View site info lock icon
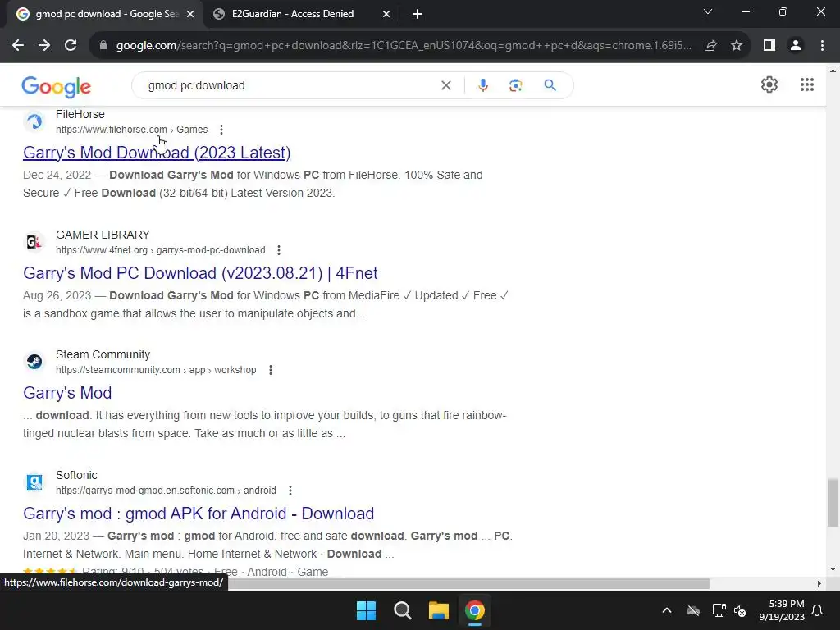840x630 pixels. coord(103,46)
